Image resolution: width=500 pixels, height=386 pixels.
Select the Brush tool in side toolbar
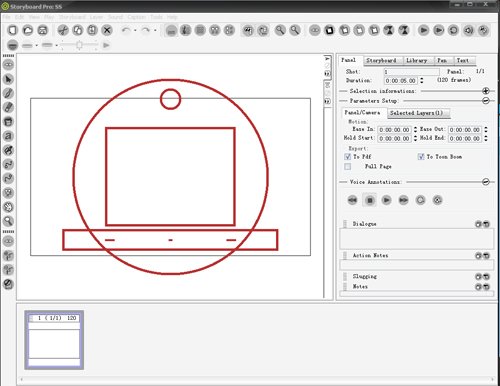pos(8,93)
